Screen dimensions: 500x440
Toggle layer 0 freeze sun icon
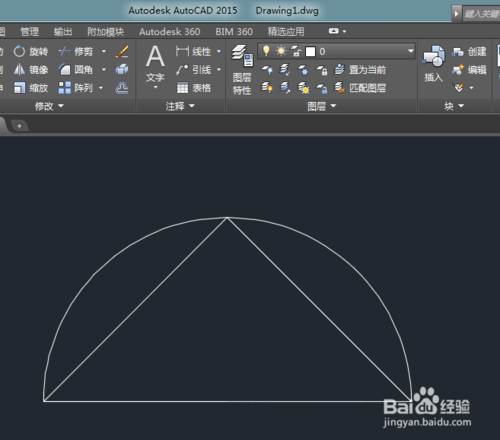[x=281, y=51]
